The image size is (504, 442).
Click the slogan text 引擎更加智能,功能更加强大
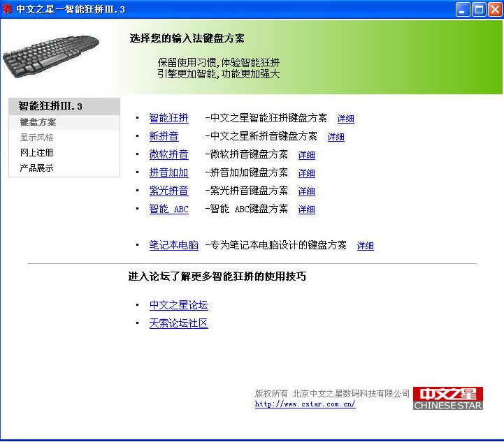(x=219, y=74)
